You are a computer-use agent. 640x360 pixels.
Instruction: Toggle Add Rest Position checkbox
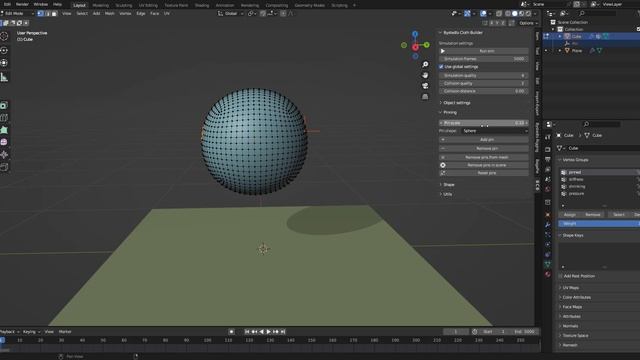(x=560, y=276)
